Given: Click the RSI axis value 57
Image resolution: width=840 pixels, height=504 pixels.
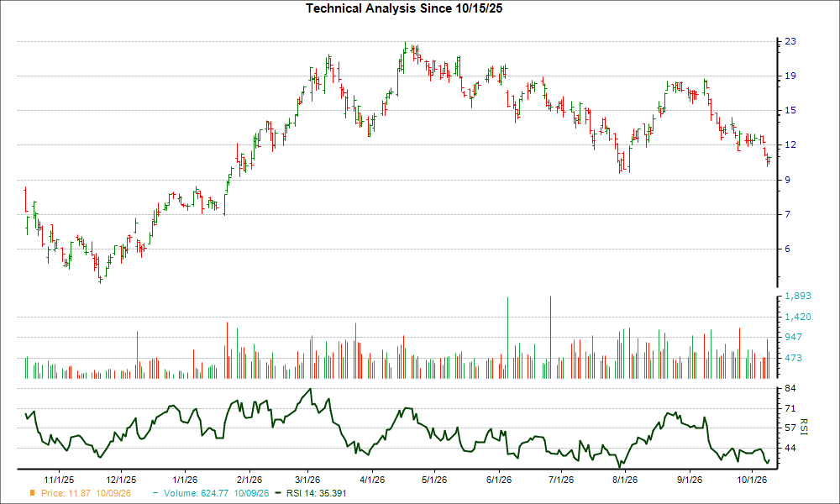Looking at the screenshot, I should (790, 428).
